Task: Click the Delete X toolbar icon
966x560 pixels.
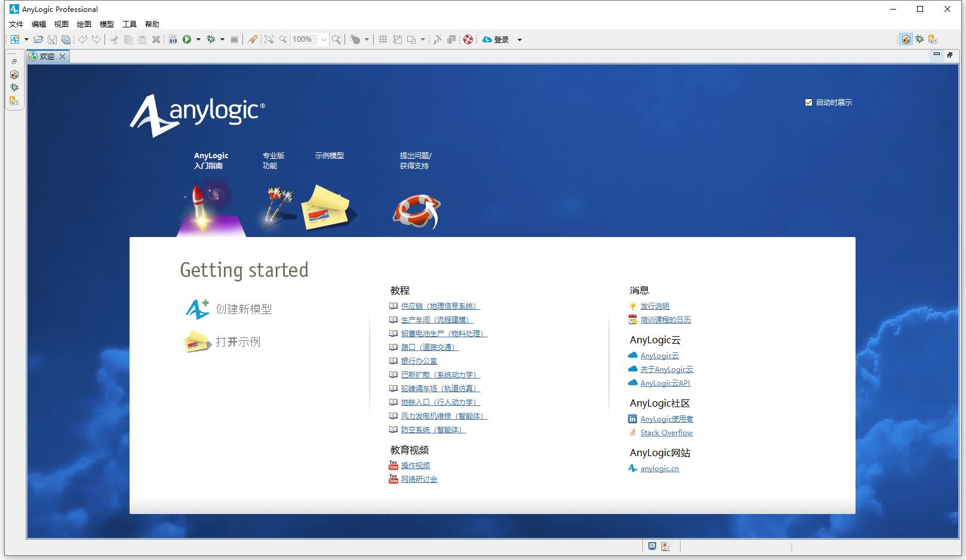Action: (156, 39)
